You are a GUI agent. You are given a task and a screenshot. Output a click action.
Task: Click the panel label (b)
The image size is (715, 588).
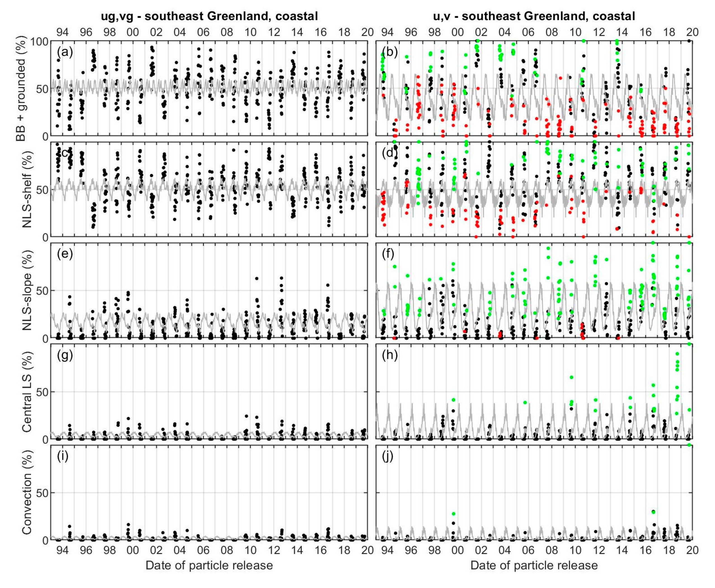390,52
